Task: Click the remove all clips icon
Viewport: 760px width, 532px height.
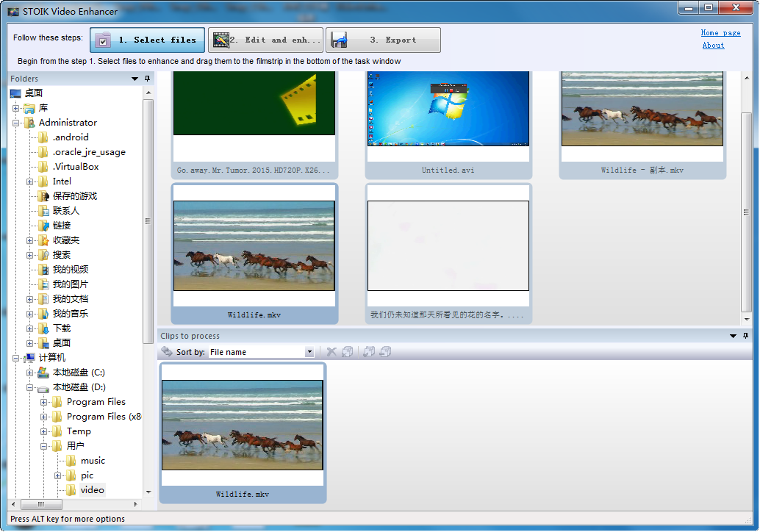Action: coord(348,352)
